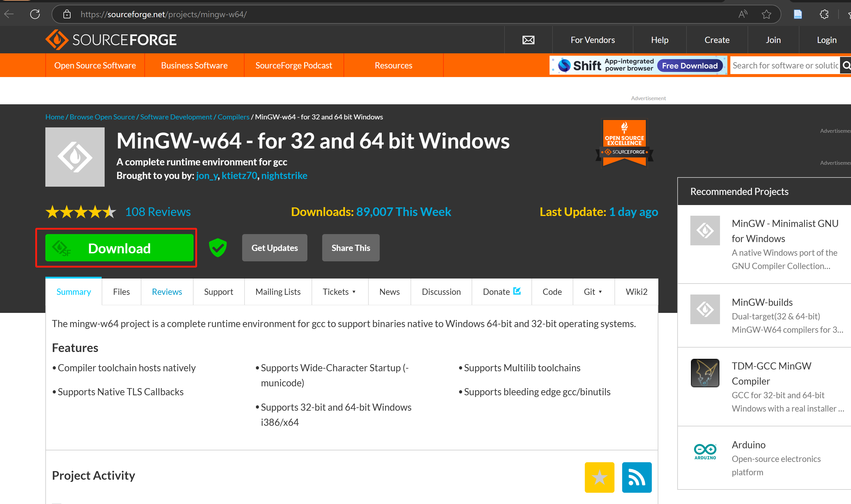Click the browser back arrow
851x504 pixels.
click(9, 14)
